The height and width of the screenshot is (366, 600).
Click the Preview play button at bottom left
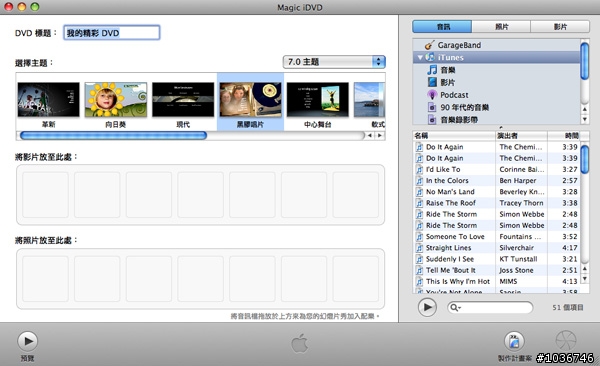(x=28, y=341)
